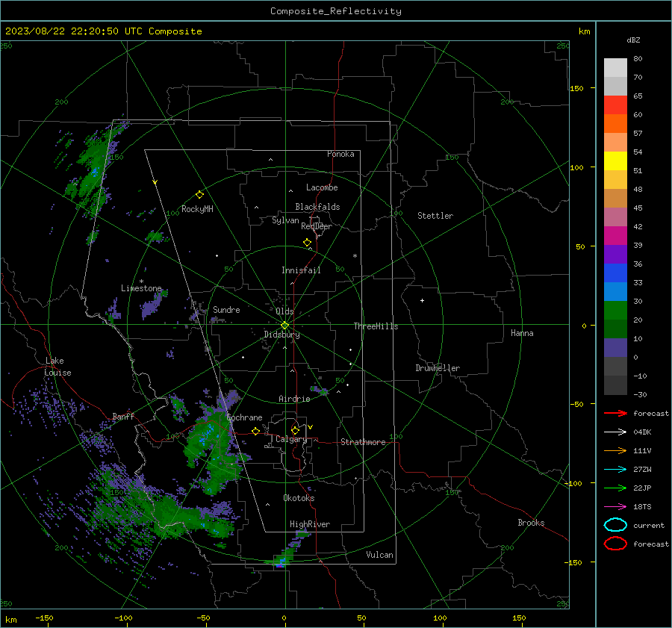Image resolution: width=672 pixels, height=628 pixels.
Task: Click the orange 111V arrow in the legend
Action: tap(615, 450)
